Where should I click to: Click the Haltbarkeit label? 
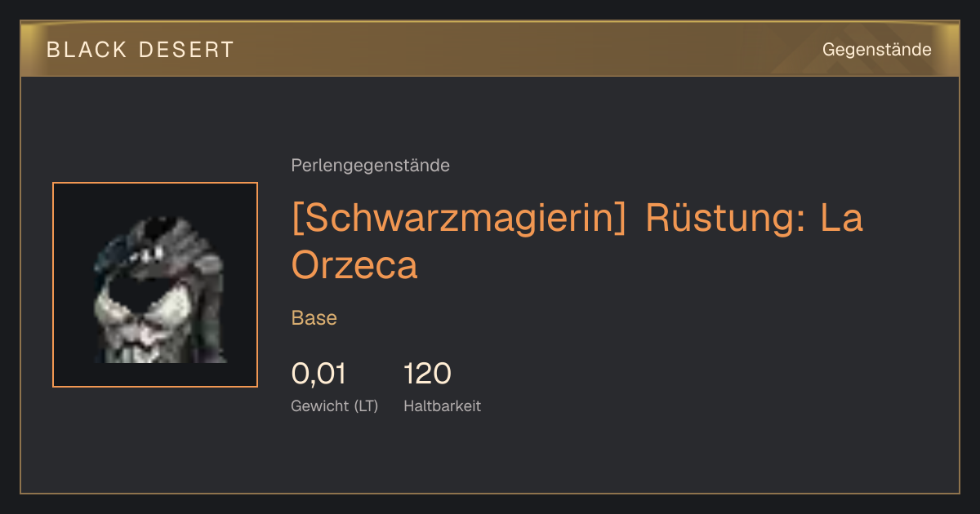click(442, 406)
